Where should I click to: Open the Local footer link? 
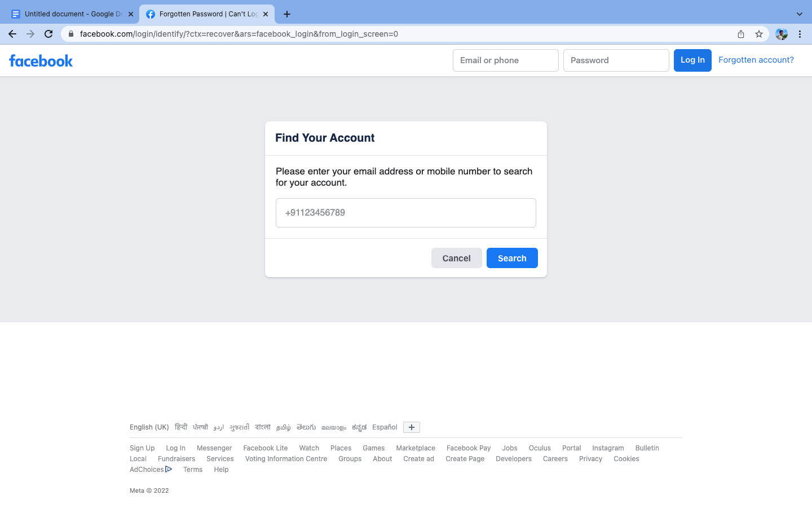tap(138, 459)
